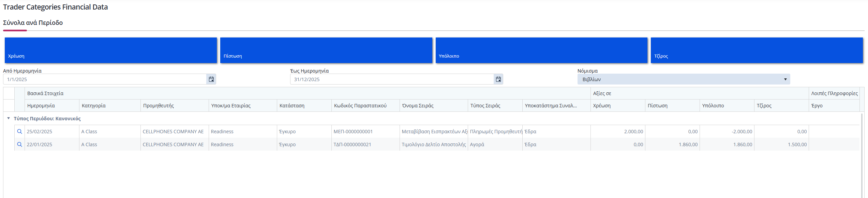This screenshot has width=868, height=198.
Task: Select document code ΜΕΠ-0000000001 cell
Action: 365,132
